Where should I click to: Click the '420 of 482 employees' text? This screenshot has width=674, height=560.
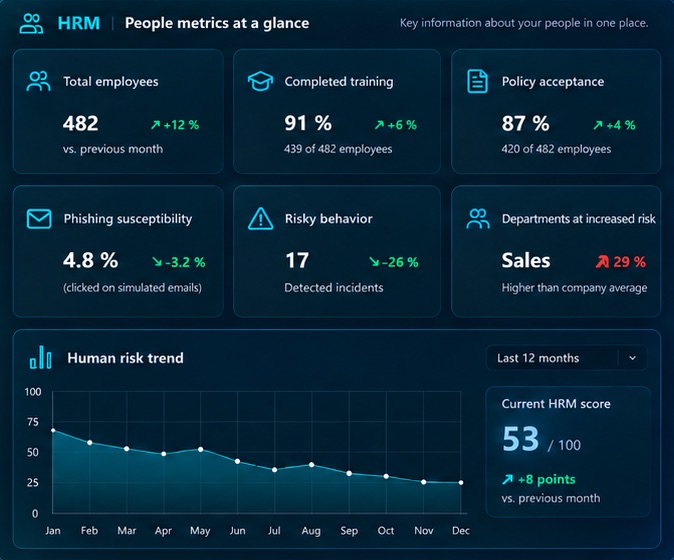point(556,149)
